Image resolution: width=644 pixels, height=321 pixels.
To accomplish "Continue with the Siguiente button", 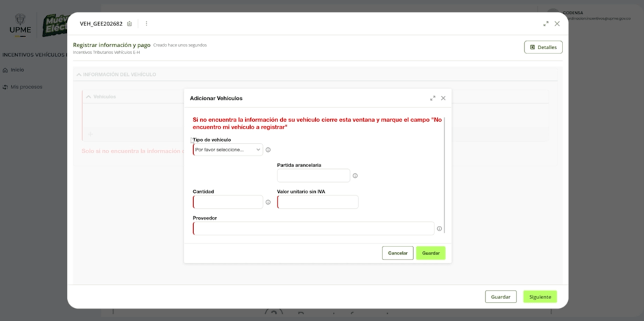I will (x=540, y=297).
